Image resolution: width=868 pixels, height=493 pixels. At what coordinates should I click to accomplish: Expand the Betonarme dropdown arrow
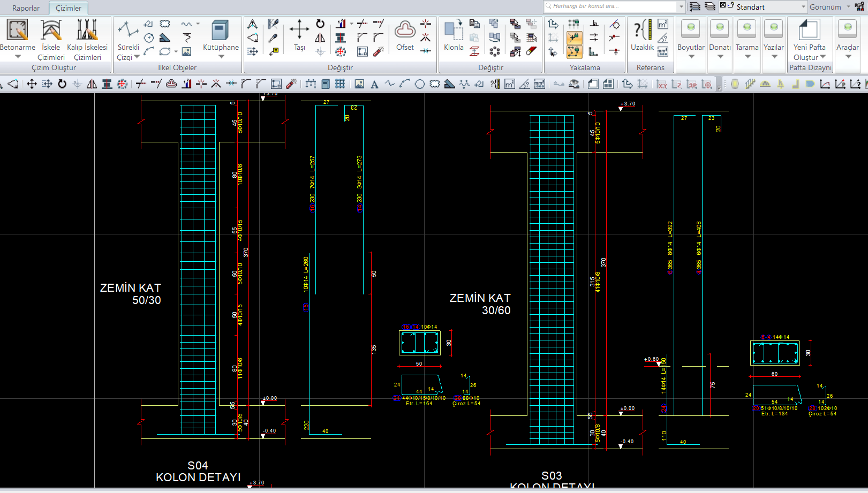[18, 57]
